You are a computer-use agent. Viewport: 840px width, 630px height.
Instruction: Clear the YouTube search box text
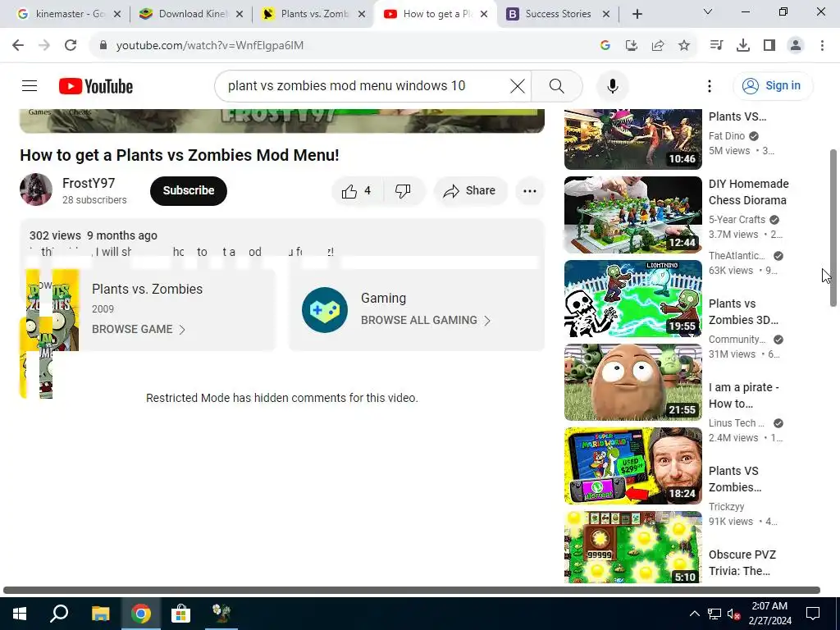[518, 85]
